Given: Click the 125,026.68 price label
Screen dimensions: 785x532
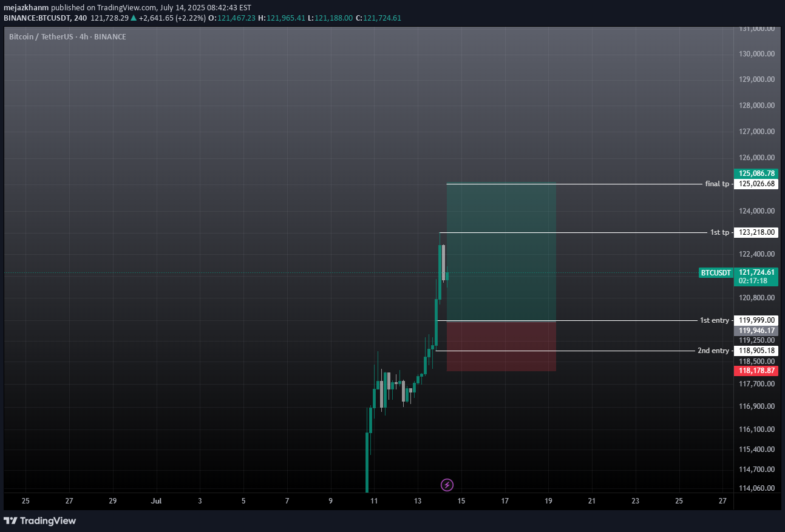Looking at the screenshot, I should point(756,184).
